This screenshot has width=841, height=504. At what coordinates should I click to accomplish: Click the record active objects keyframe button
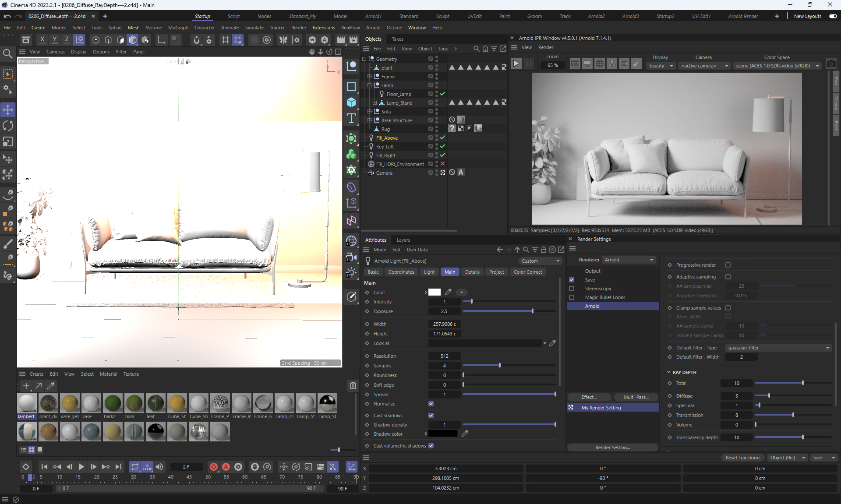point(214,467)
